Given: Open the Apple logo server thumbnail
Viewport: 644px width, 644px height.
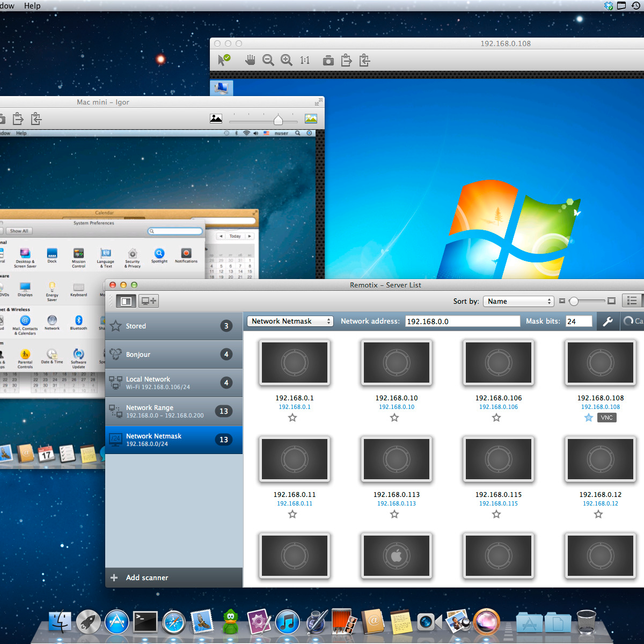Looking at the screenshot, I should [x=397, y=556].
